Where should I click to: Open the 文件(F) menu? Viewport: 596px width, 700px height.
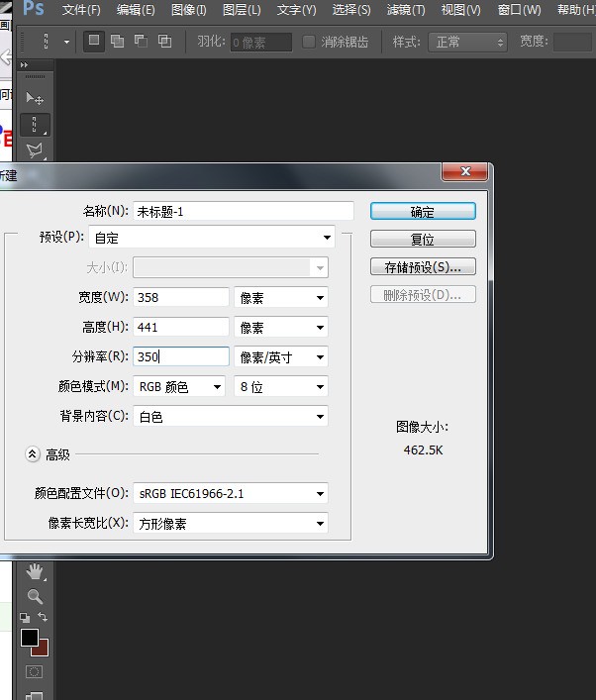[81, 10]
